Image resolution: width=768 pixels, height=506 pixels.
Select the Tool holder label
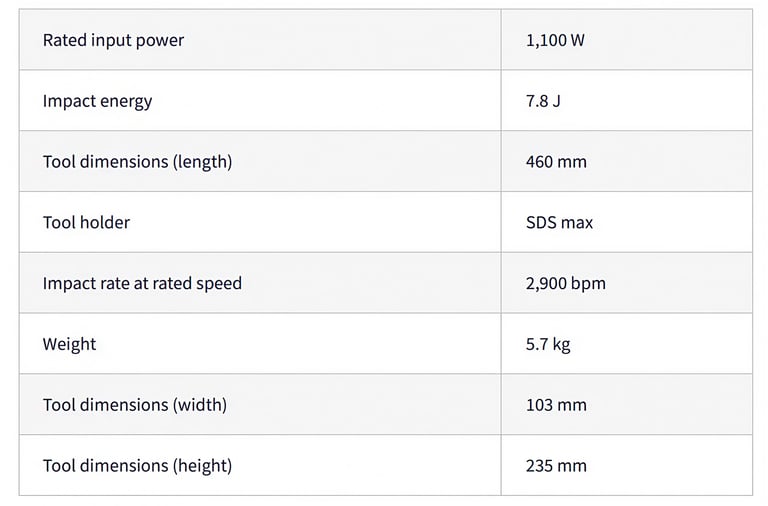tap(86, 222)
